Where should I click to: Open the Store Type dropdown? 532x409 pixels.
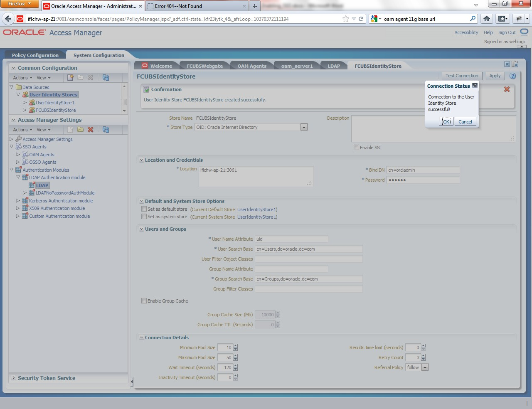tap(304, 127)
